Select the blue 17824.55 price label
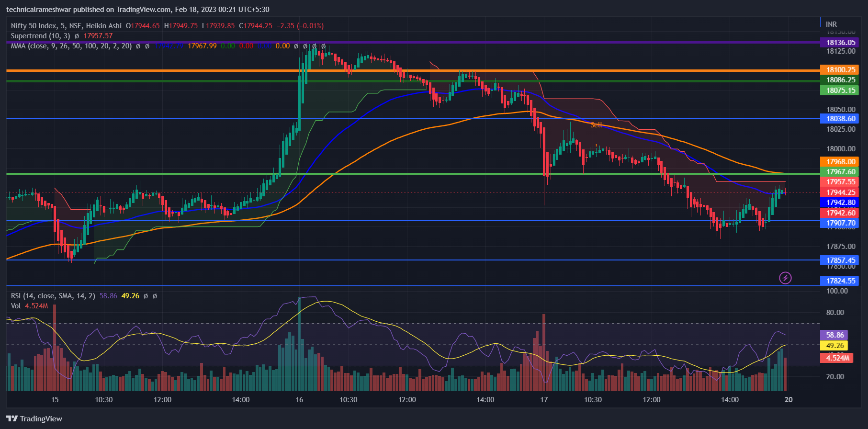The width and height of the screenshot is (868, 429). tap(839, 281)
